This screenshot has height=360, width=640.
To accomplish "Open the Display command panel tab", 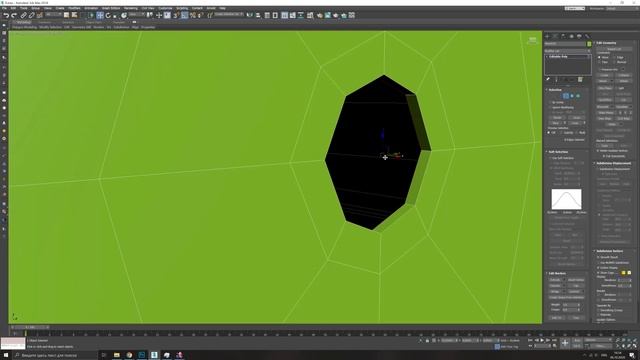I will 579,36.
